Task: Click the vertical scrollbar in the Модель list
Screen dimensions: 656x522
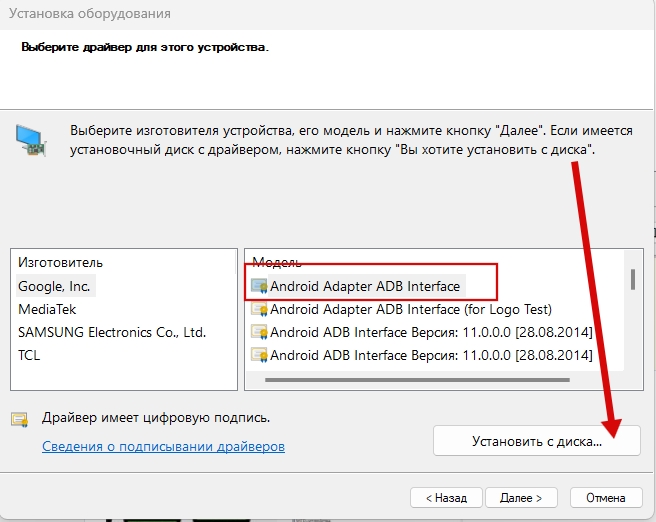Action: point(632,279)
